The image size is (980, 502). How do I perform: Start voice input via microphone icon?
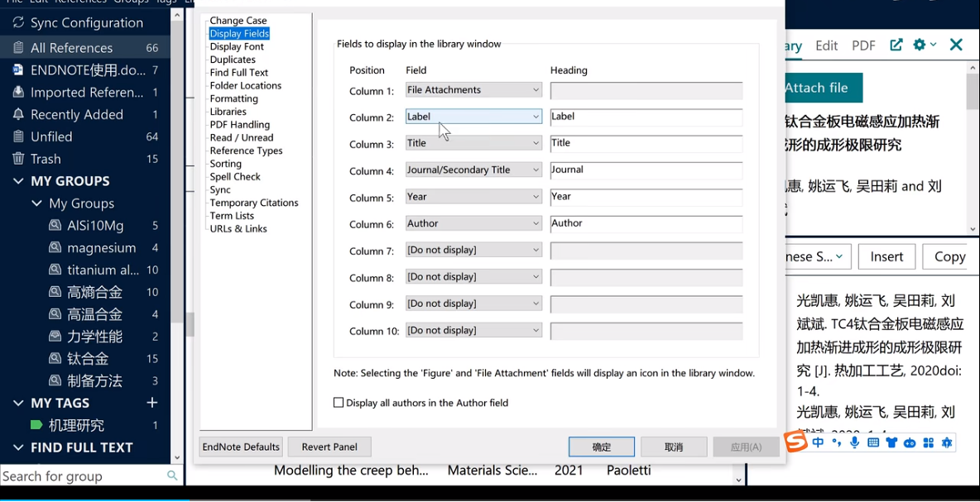(854, 442)
